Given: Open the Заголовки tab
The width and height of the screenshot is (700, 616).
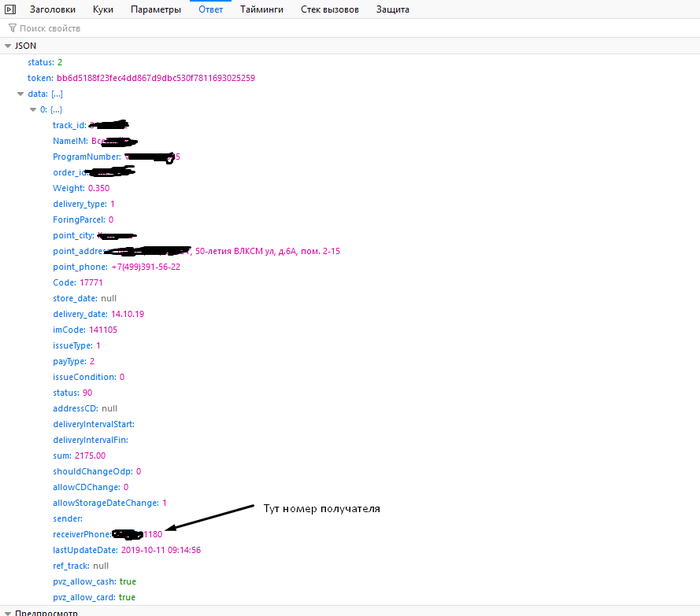Looking at the screenshot, I should 52,10.
